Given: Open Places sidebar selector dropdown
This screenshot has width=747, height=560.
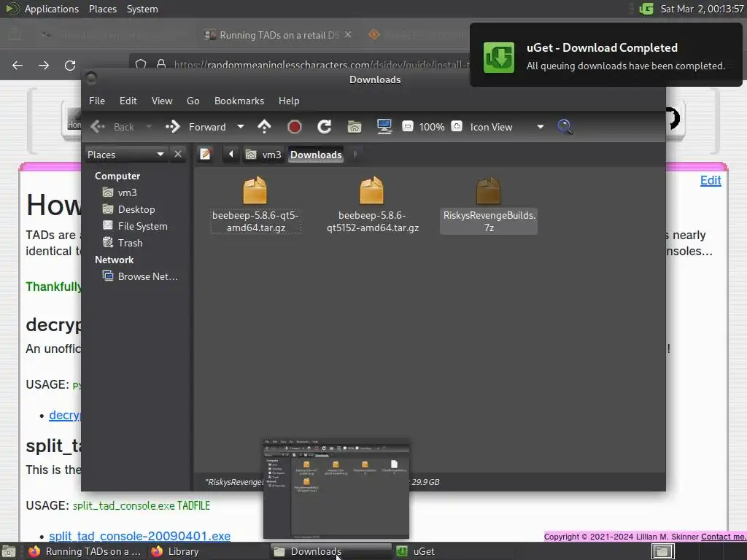Looking at the screenshot, I should tap(125, 155).
